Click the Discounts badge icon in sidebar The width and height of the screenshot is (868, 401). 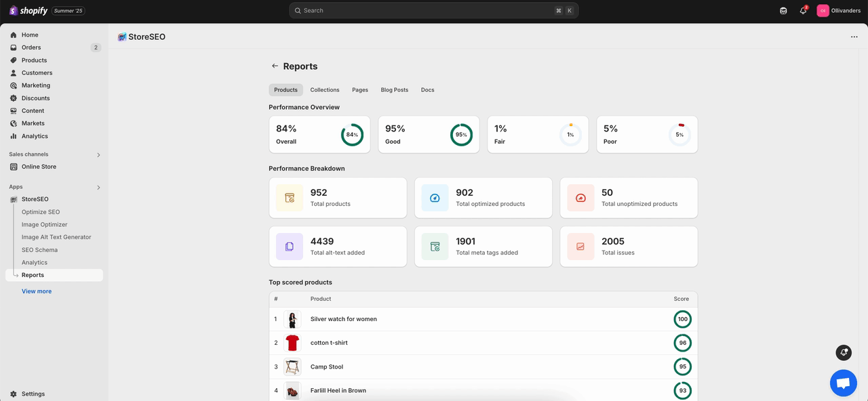pyautogui.click(x=14, y=98)
